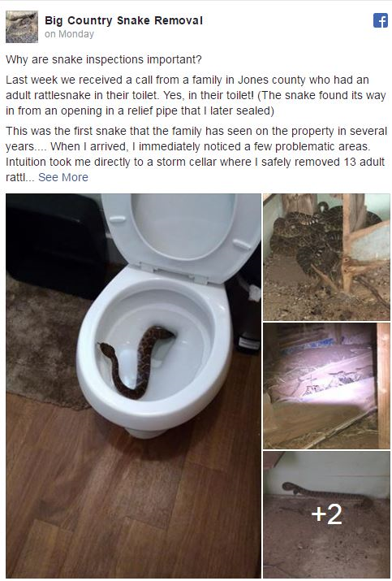Image resolution: width=392 pixels, height=581 pixels.
Task: Open the flashlight-lit cellar photo
Action: [x=326, y=386]
